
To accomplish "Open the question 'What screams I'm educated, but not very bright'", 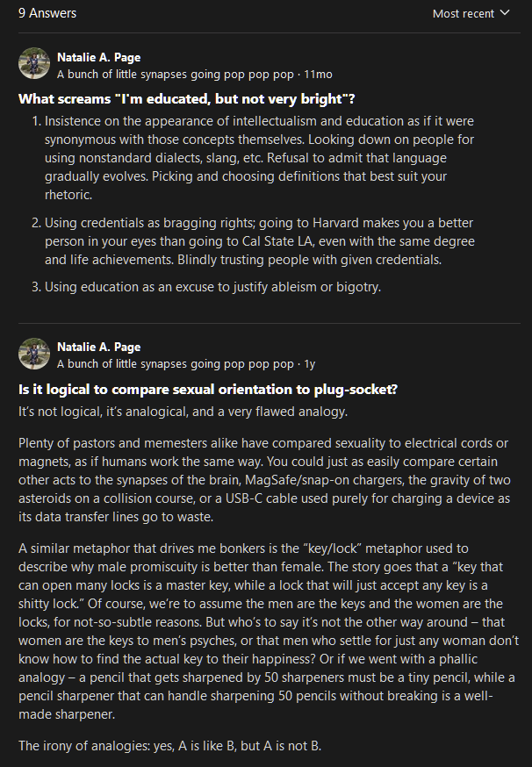I will pyautogui.click(x=186, y=98).
